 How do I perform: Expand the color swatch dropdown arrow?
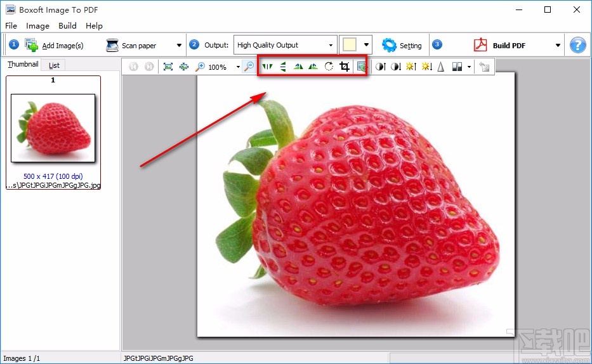366,45
